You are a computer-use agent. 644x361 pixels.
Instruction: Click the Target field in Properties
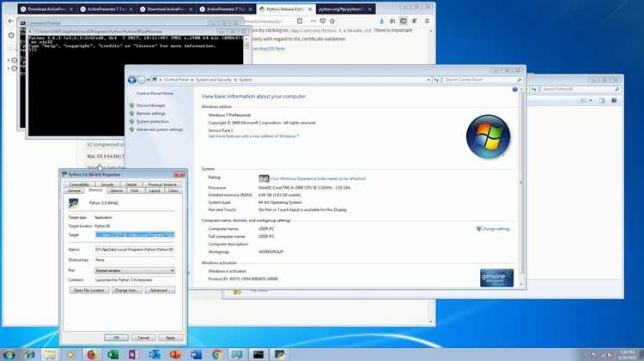point(135,235)
